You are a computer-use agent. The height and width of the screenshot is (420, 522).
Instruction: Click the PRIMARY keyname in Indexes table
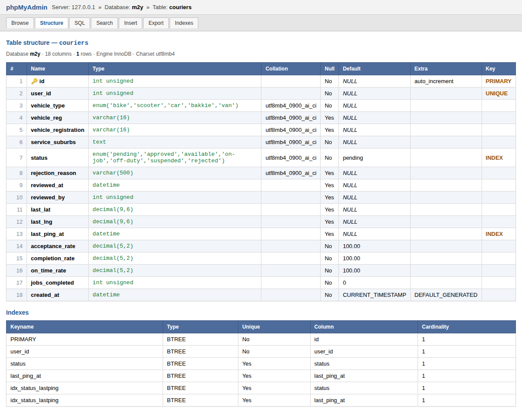23,339
